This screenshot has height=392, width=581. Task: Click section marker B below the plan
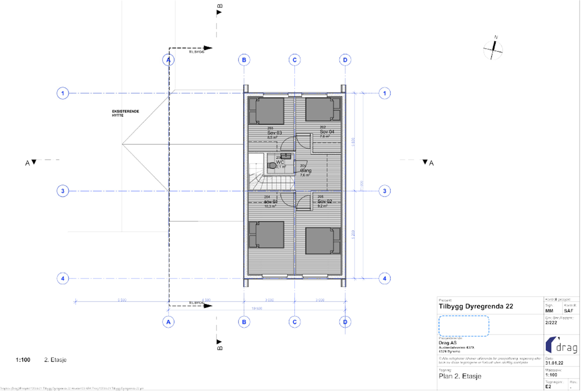pos(219,345)
